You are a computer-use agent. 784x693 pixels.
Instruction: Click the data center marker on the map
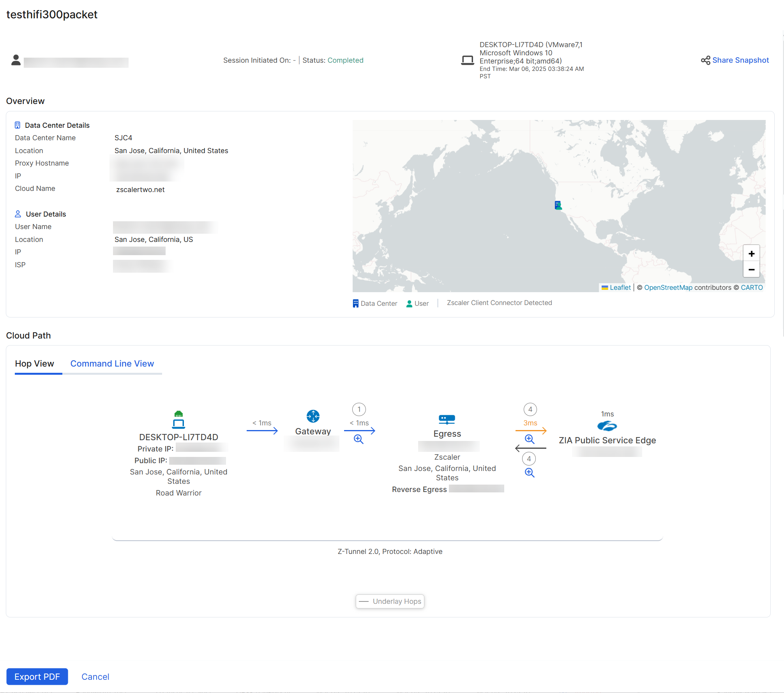[x=558, y=205]
